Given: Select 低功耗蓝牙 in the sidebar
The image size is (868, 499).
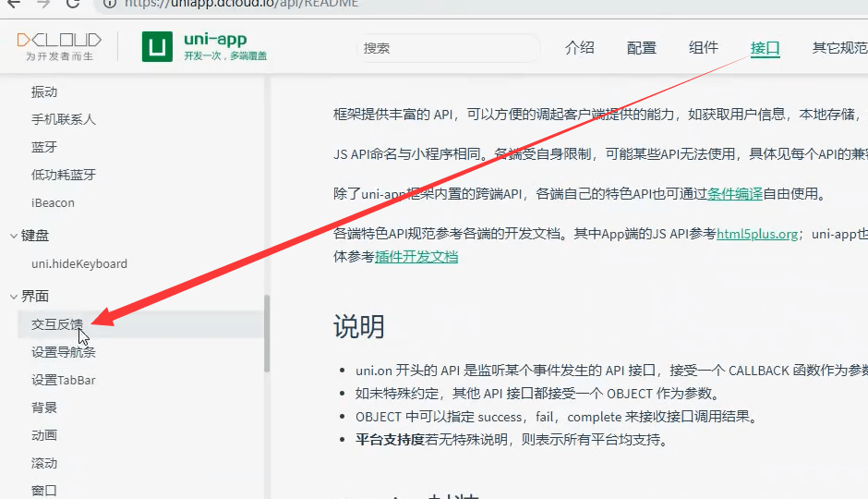Looking at the screenshot, I should (64, 175).
